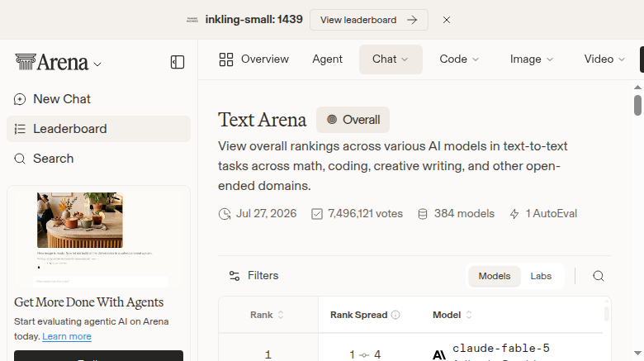Click the lightning icon beside 1 AutoEval
The image size is (644, 361).
coord(514,214)
